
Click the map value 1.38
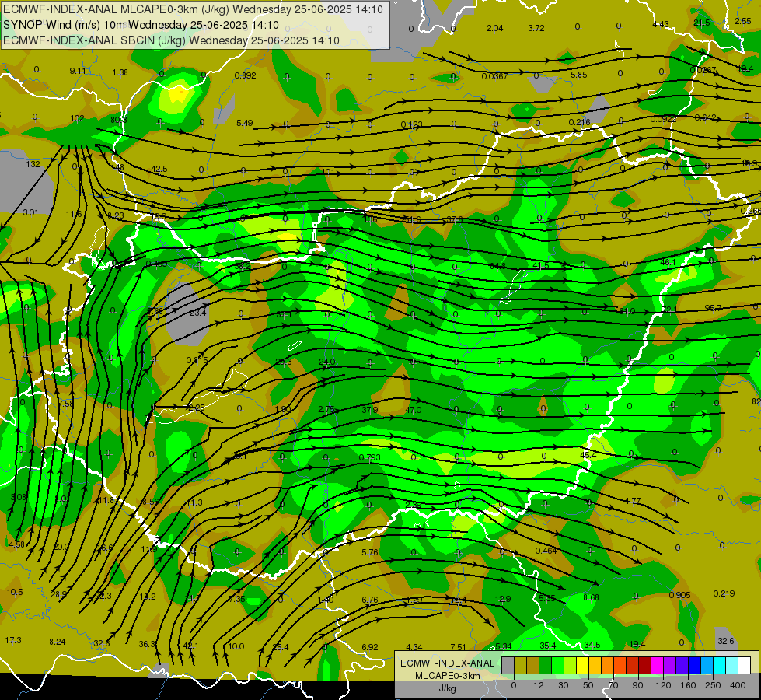click(x=120, y=72)
